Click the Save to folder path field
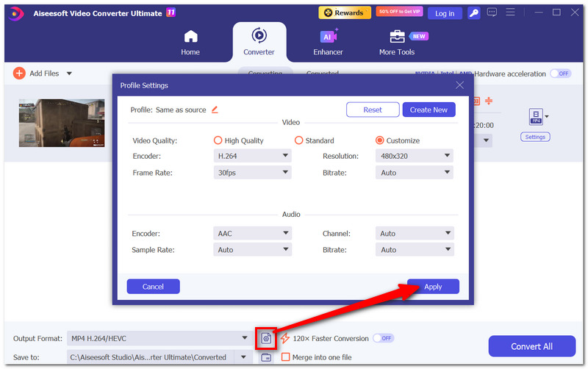The width and height of the screenshot is (588, 369). tap(151, 357)
